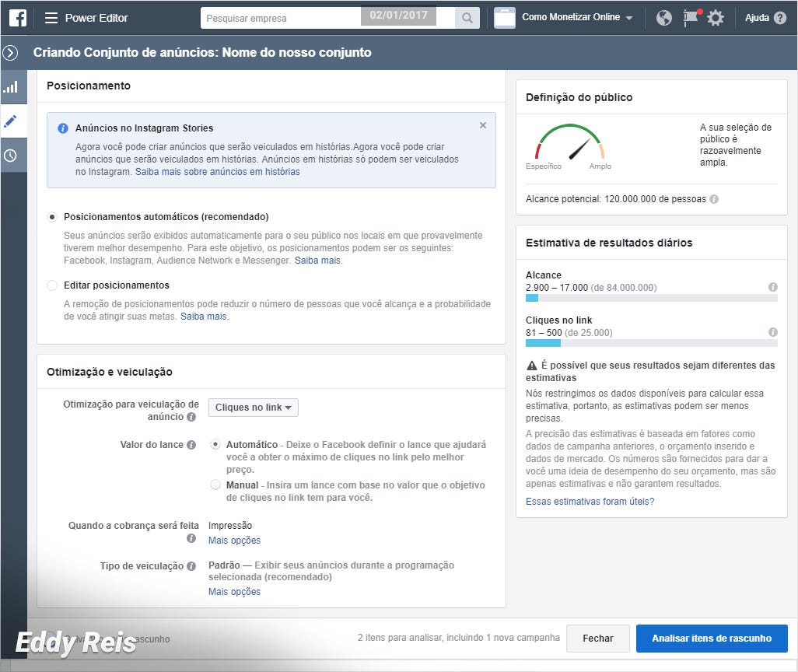The width and height of the screenshot is (798, 672).
Task: Select Editar posicionamentos radio button
Action: 52,285
